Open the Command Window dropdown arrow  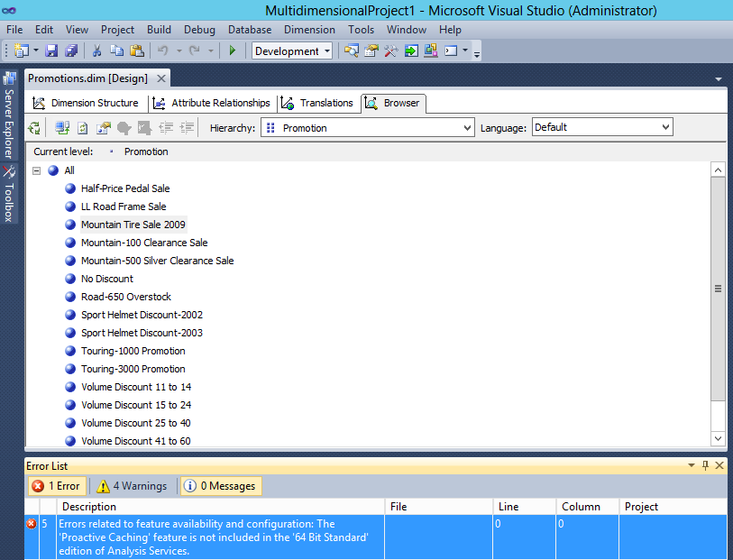click(465, 50)
